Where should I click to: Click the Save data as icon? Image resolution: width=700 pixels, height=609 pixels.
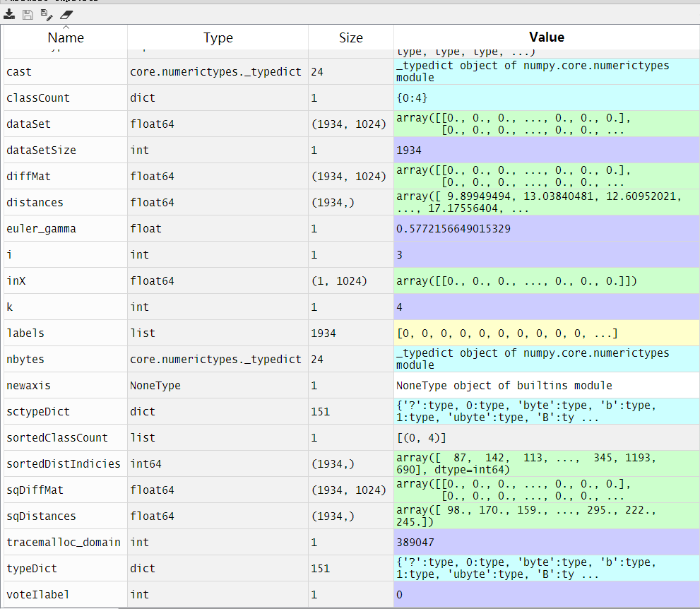(x=47, y=15)
